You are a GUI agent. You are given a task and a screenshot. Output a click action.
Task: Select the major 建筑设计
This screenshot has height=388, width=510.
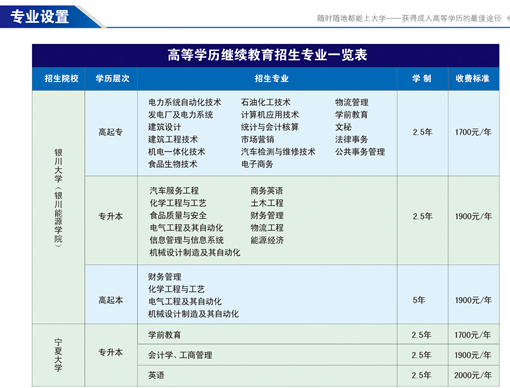pyautogui.click(x=164, y=127)
